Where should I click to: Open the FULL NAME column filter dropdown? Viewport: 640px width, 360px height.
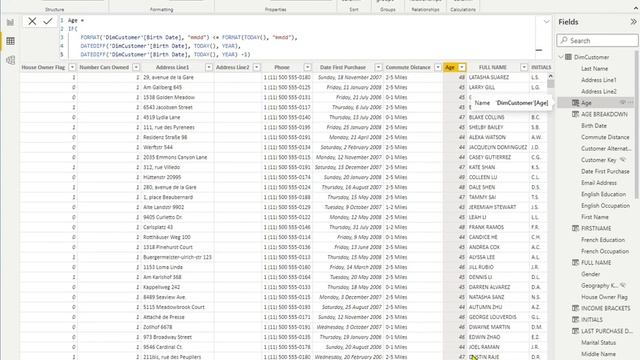(x=524, y=67)
